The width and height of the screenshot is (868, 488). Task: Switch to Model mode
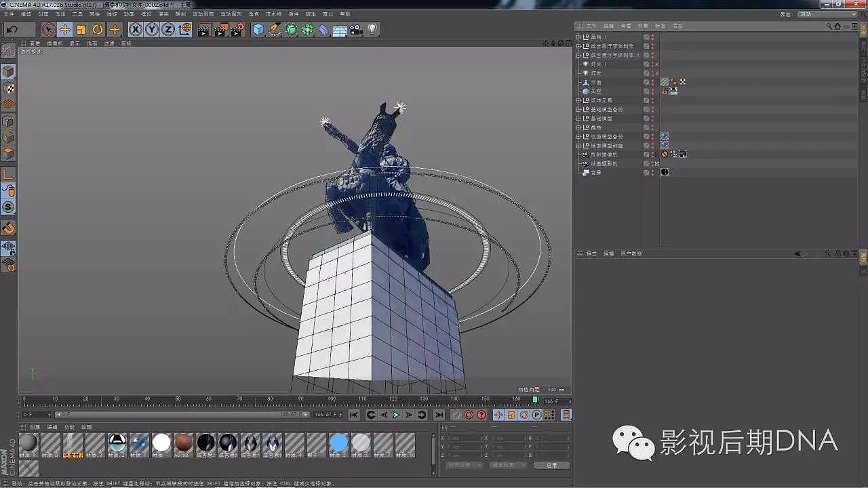(x=9, y=72)
